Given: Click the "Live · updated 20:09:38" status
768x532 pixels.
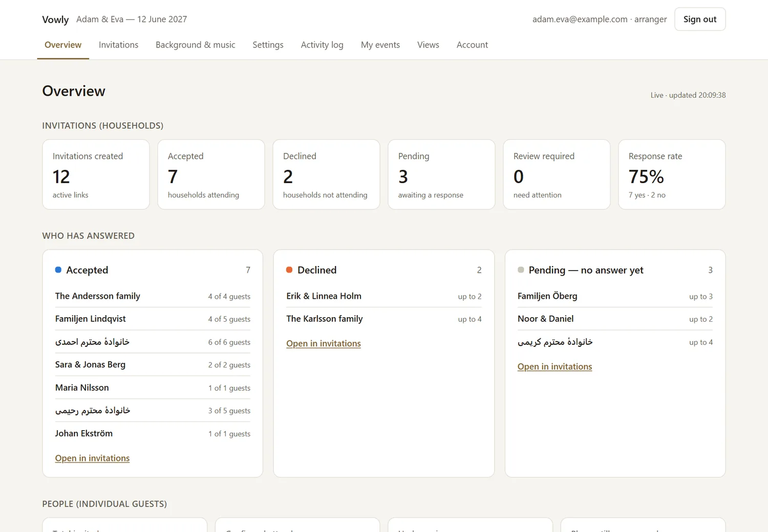Looking at the screenshot, I should (688, 95).
